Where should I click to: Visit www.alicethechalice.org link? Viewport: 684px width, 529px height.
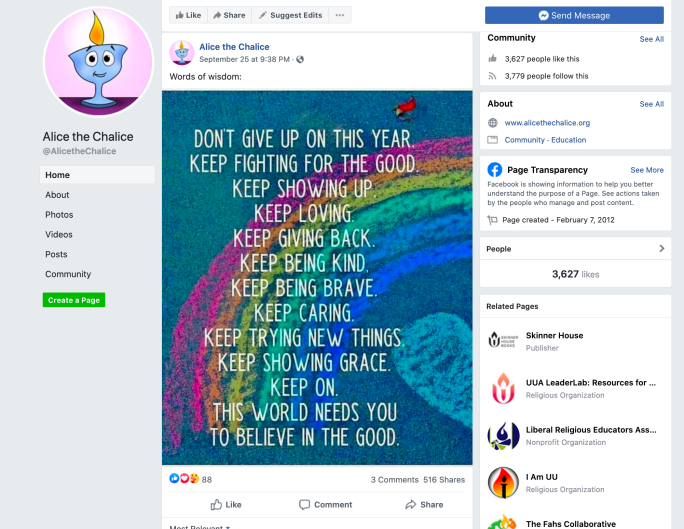(547, 123)
